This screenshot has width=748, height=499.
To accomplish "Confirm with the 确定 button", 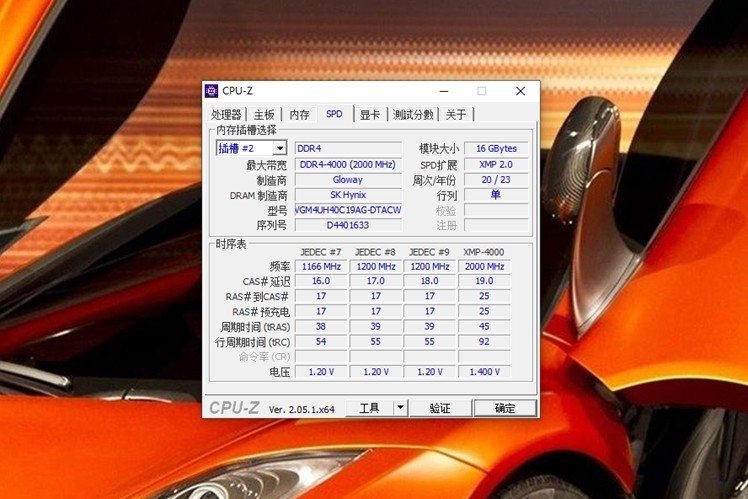I will [505, 408].
